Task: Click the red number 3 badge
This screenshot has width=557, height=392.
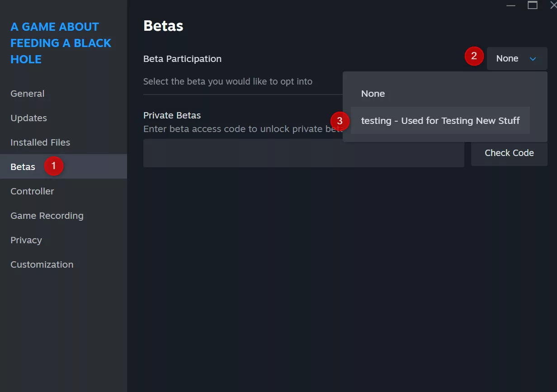Action: 340,121
